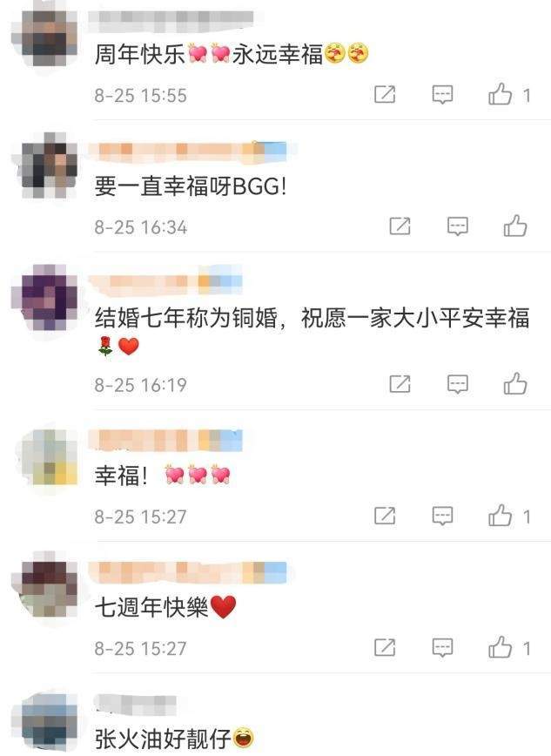The width and height of the screenshot is (551, 756).
Task: Repost the 幸福! hearts comment
Action: pyautogui.click(x=385, y=516)
